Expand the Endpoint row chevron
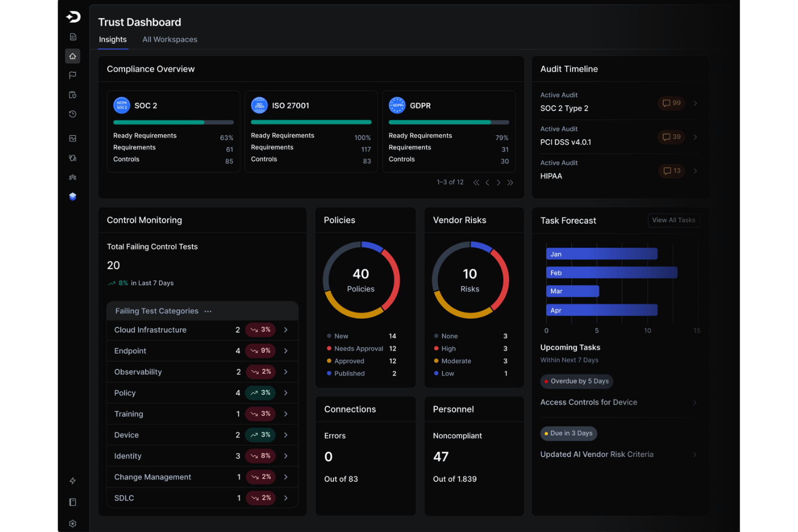This screenshot has width=798, height=532. pos(286,351)
